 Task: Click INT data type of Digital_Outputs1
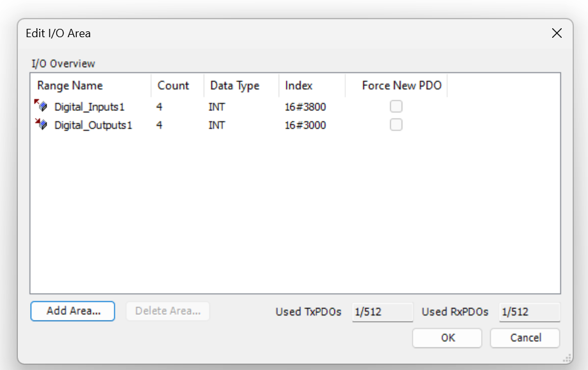click(x=216, y=125)
